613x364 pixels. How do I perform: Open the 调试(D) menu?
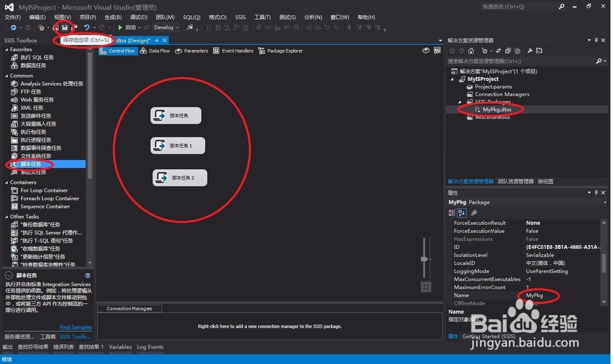coord(139,17)
